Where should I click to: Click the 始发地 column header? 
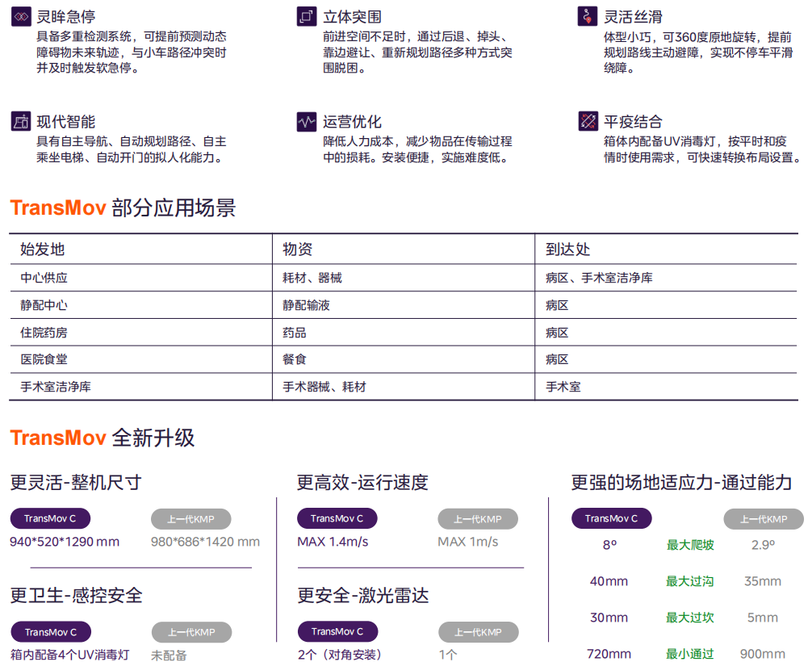pyautogui.click(x=43, y=249)
